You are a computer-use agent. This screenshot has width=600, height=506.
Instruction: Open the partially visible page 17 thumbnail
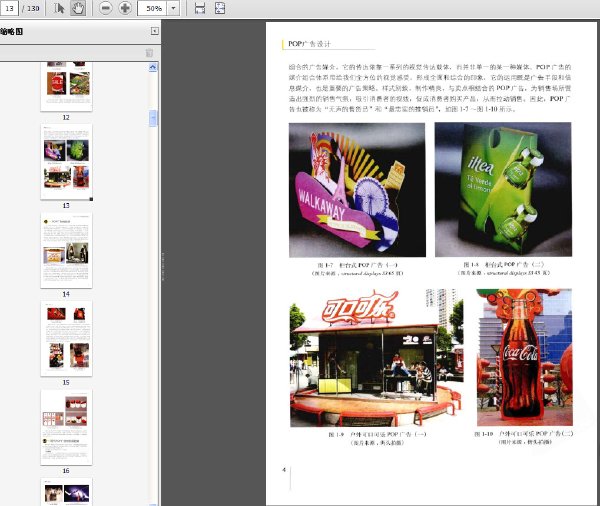[x=66, y=492]
